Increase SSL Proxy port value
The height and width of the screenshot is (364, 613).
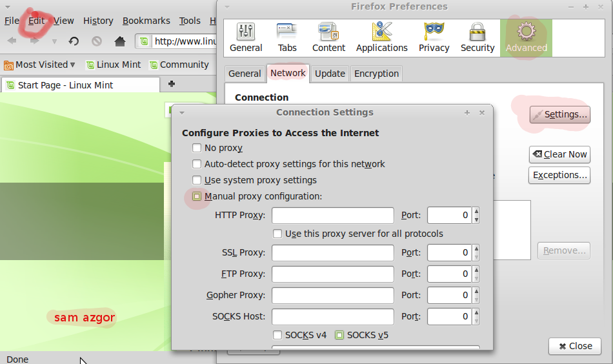click(x=476, y=248)
